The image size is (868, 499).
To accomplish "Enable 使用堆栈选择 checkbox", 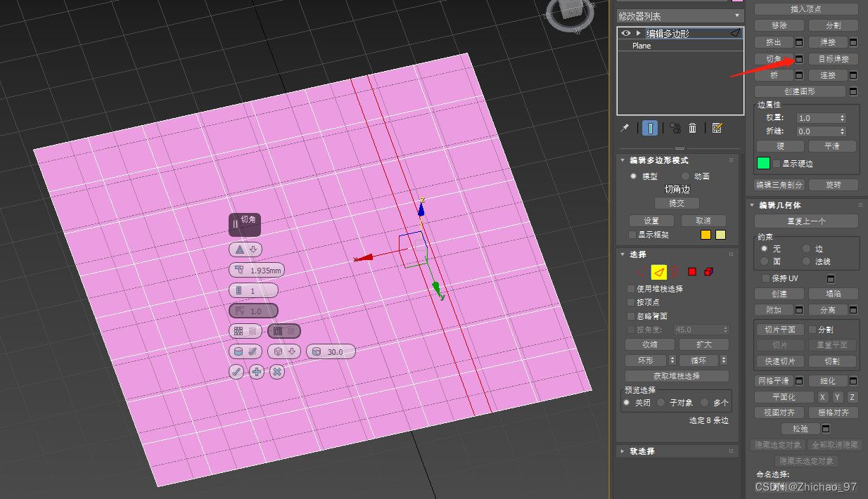I will click(630, 289).
